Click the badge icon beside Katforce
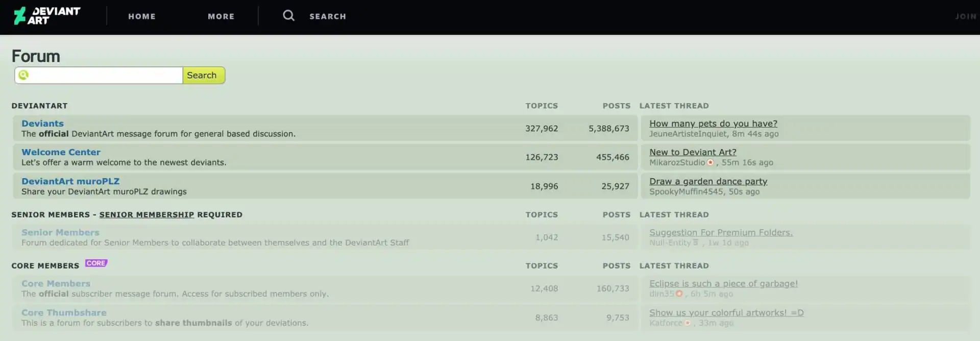 (x=688, y=323)
